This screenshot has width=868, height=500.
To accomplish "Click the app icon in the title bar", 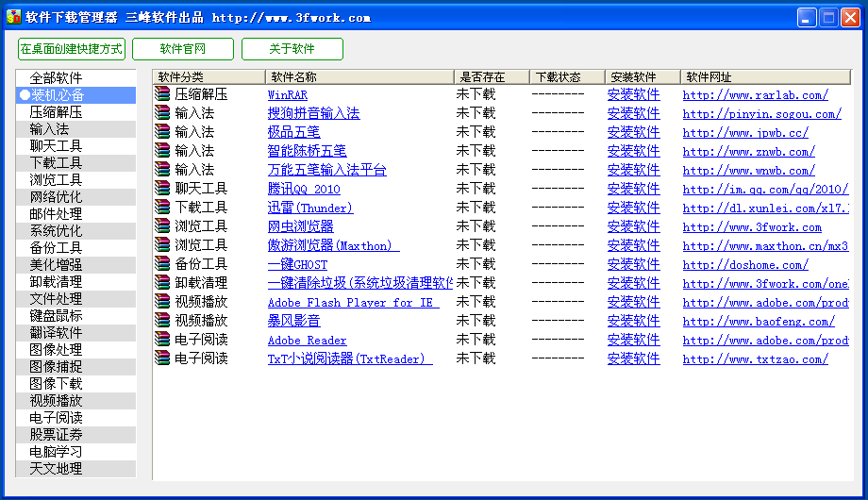I will click(x=13, y=17).
